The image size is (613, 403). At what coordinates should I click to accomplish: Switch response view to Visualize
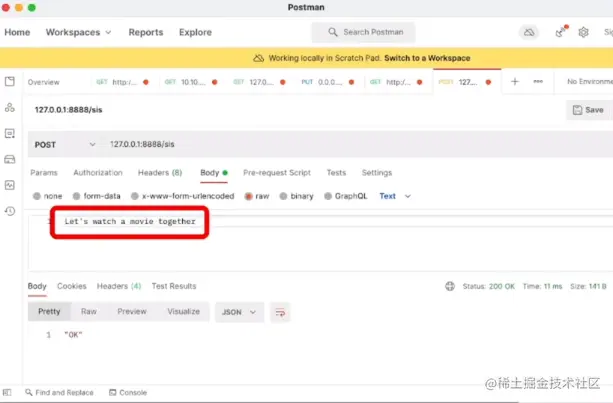pos(183,312)
